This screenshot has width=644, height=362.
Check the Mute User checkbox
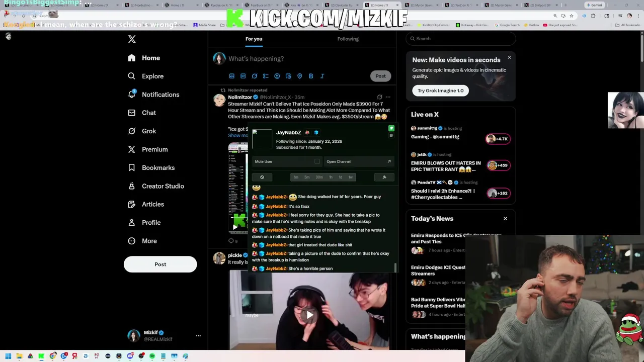tap(317, 161)
